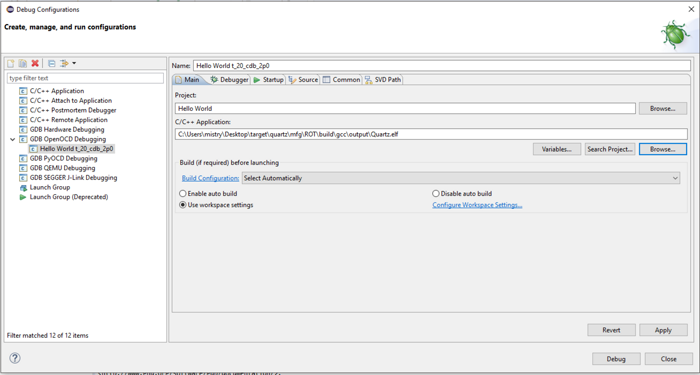700x375 pixels.
Task: Switch to the Source tab
Action: (304, 80)
